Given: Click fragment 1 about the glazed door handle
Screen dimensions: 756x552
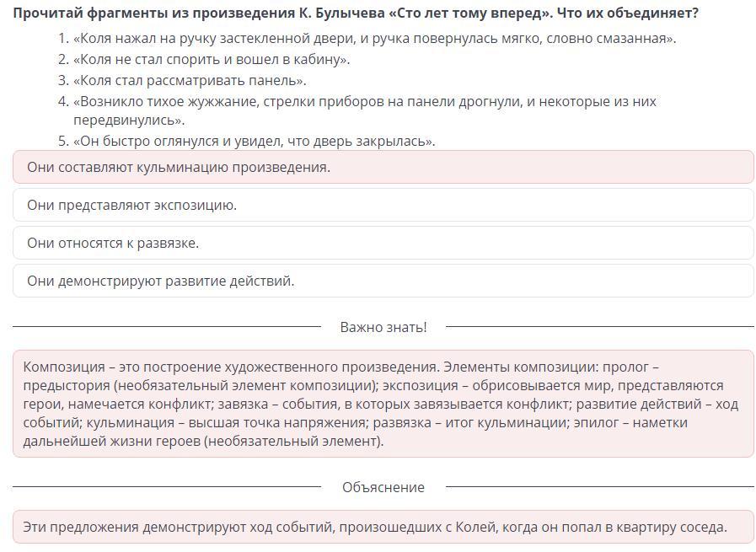Looking at the screenshot, I should click(x=374, y=39).
